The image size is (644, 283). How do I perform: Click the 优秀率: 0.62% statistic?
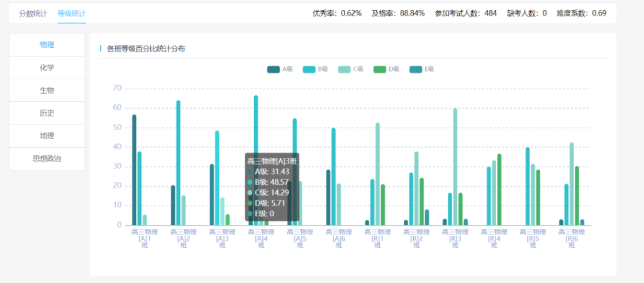tap(337, 14)
